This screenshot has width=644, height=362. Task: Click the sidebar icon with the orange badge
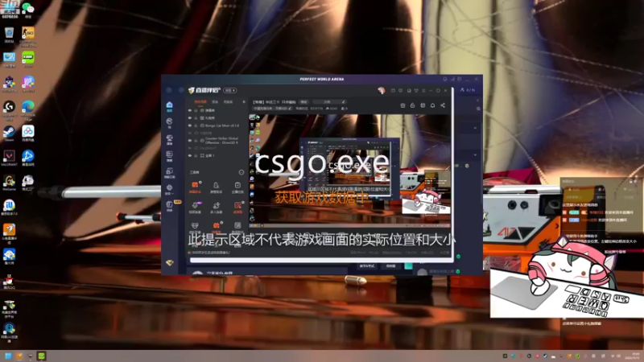[170, 205]
